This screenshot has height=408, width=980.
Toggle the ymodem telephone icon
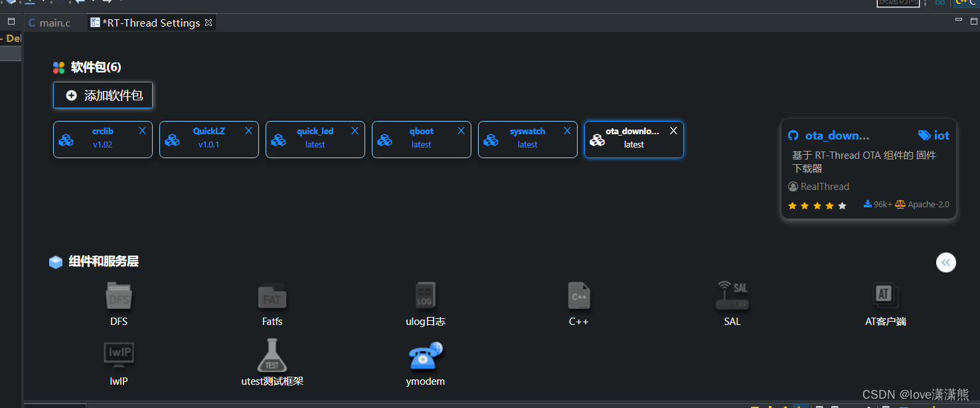[x=426, y=356]
